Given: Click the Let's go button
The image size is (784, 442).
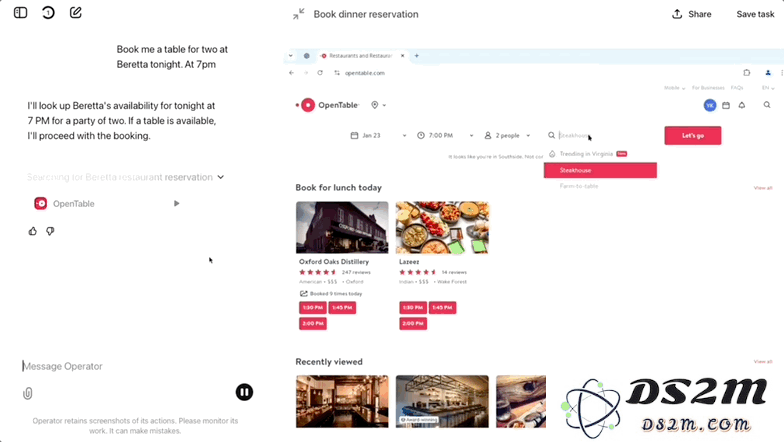Looking at the screenshot, I should click(x=692, y=136).
